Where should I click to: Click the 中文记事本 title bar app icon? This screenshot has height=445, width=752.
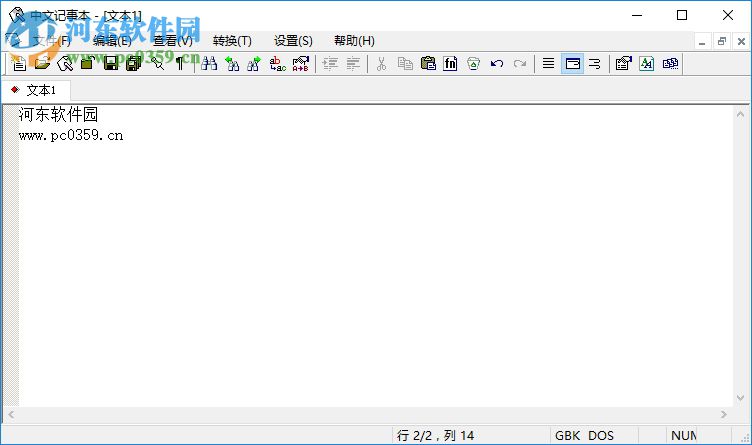tap(17, 15)
